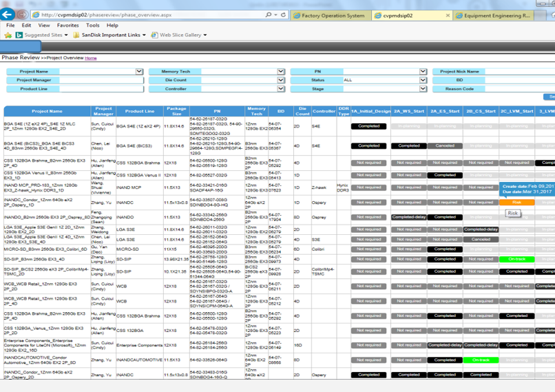The width and height of the screenshot is (555, 392).
Task: Open the Status dropdown showing ALL
Action: (423, 81)
